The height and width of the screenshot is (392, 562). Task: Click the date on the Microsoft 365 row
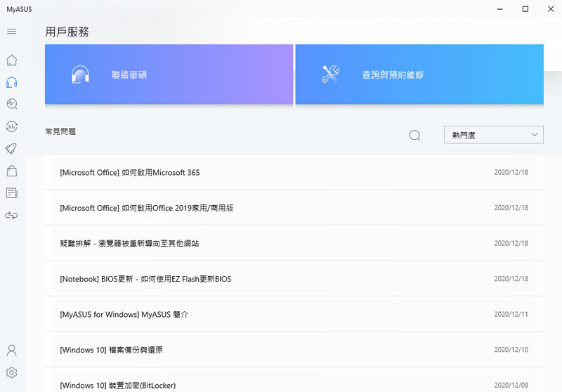(x=511, y=172)
